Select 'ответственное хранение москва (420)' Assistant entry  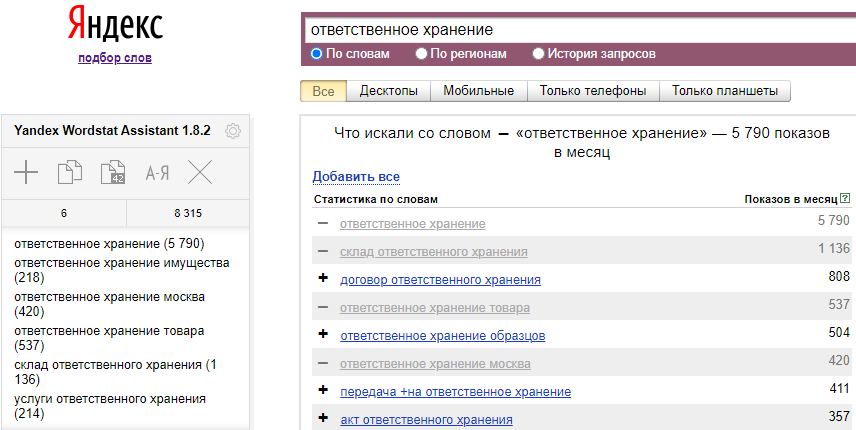pyautogui.click(x=109, y=304)
